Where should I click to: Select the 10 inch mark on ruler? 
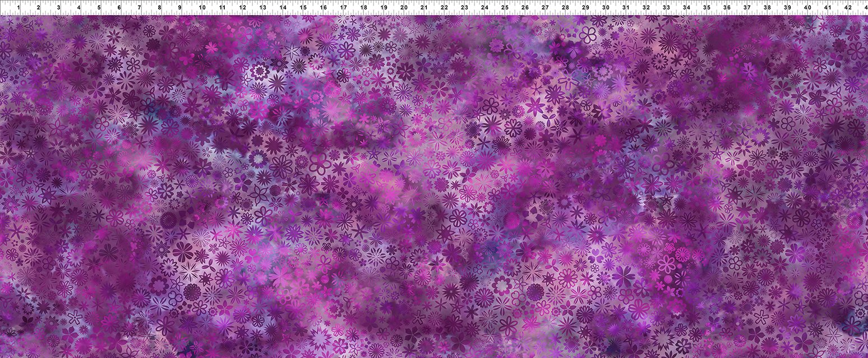click(x=201, y=8)
